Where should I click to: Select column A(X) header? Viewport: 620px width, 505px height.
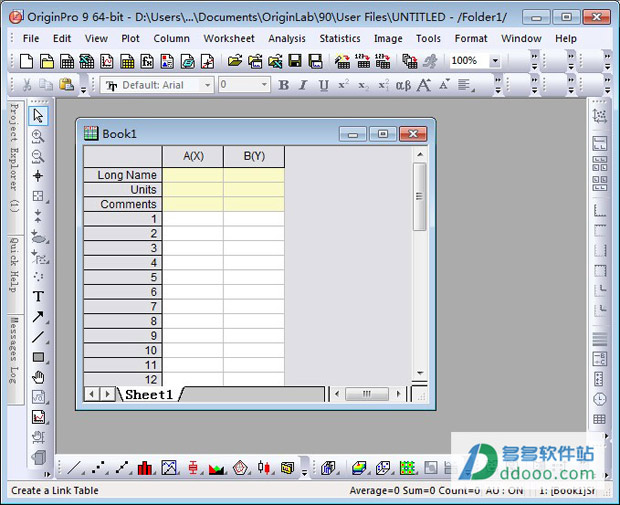point(193,156)
